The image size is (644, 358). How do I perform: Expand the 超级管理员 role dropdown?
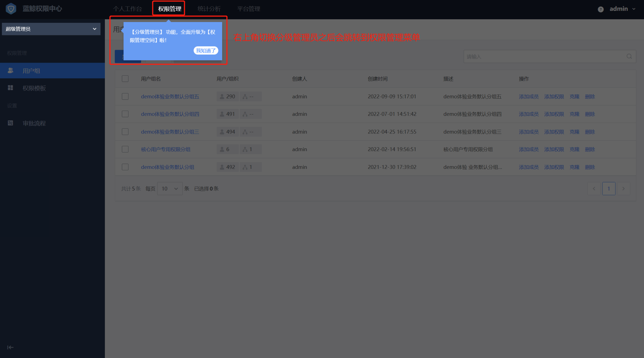51,29
